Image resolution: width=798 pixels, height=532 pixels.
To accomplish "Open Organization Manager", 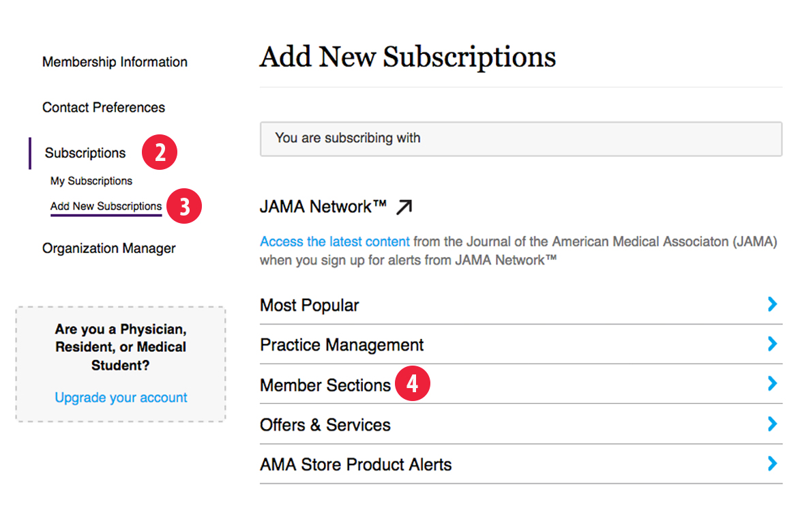I will pyautogui.click(x=109, y=249).
